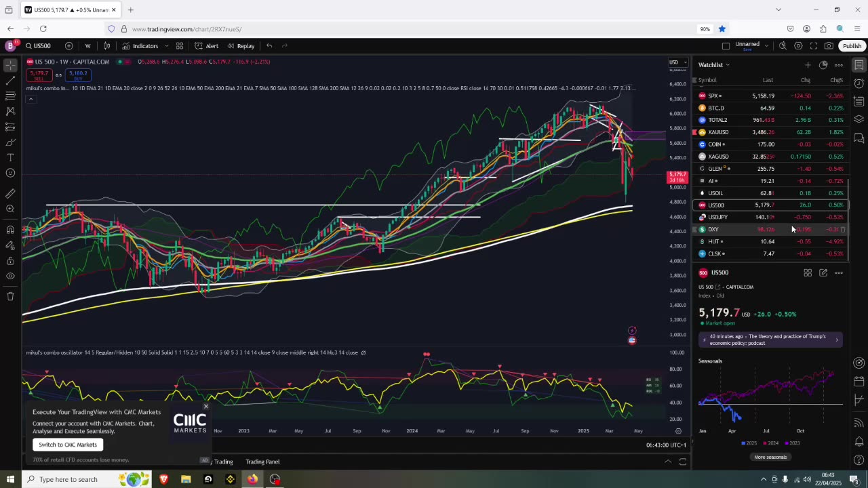Sort watchlist by Chg% column
The image size is (868, 488).
837,80
